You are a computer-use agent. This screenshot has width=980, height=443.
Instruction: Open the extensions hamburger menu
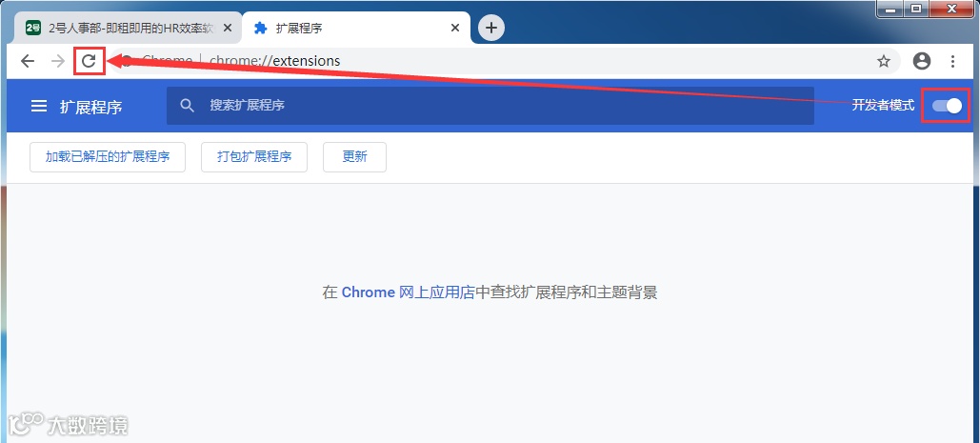39,106
